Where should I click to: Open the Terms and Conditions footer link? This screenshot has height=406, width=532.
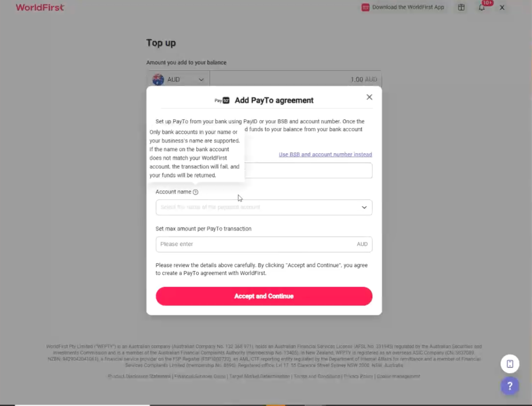click(317, 376)
